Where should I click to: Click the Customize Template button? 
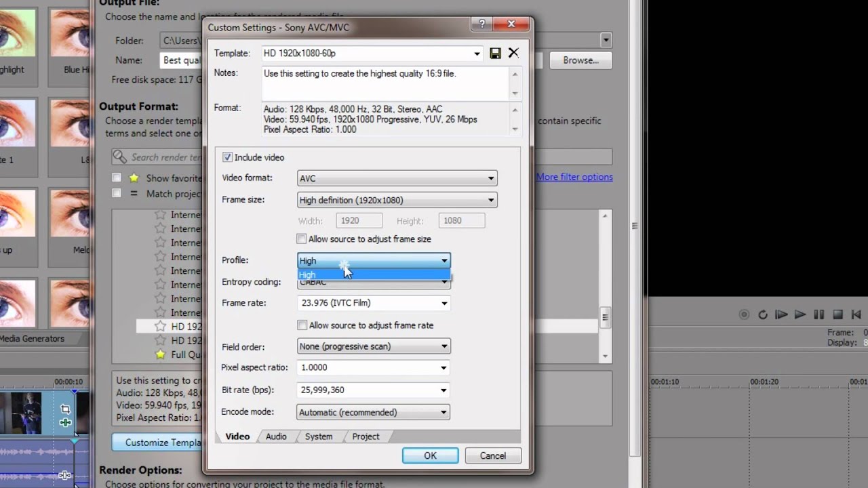pyautogui.click(x=157, y=442)
